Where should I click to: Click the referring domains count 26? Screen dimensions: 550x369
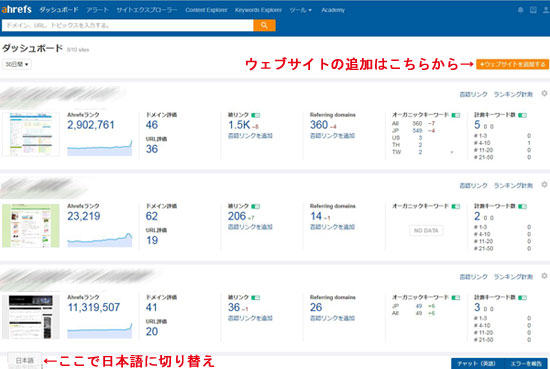pos(316,307)
